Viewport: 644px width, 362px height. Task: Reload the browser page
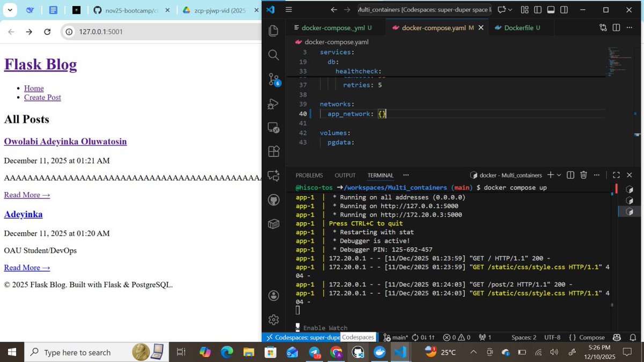pyautogui.click(x=47, y=32)
